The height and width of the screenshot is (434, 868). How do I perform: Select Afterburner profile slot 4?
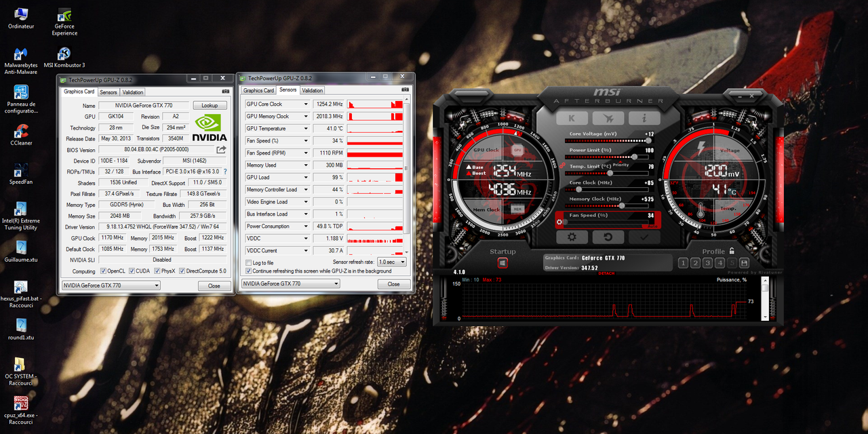click(x=719, y=262)
